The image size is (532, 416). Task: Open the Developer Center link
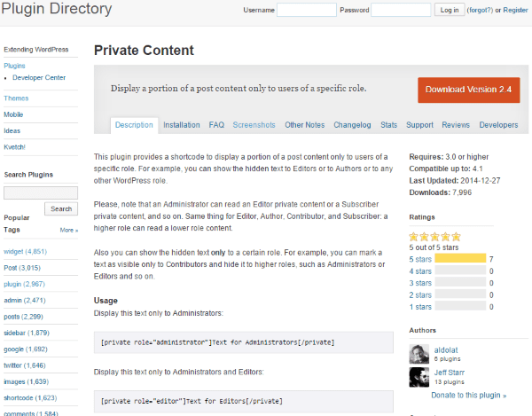39,78
